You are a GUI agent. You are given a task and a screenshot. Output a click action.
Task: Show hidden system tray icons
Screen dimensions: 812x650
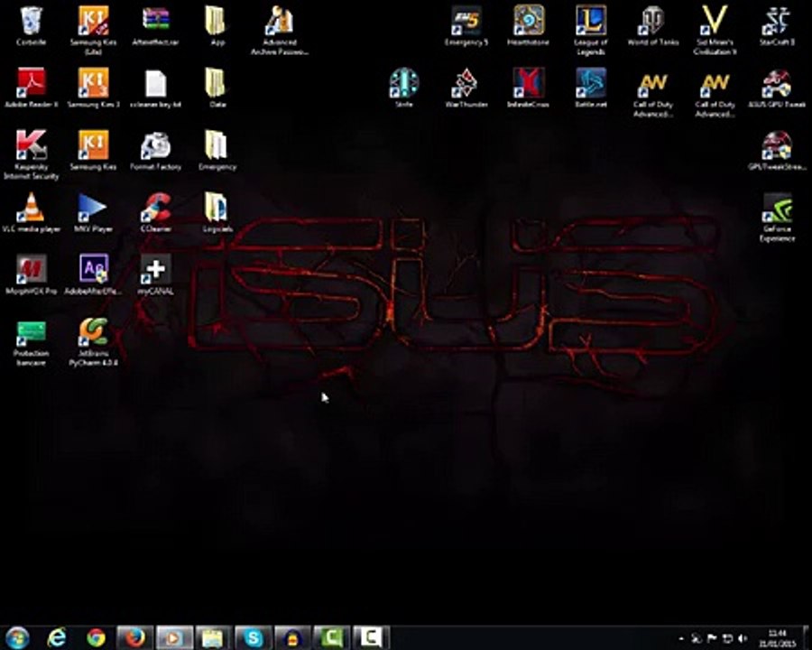click(681, 638)
